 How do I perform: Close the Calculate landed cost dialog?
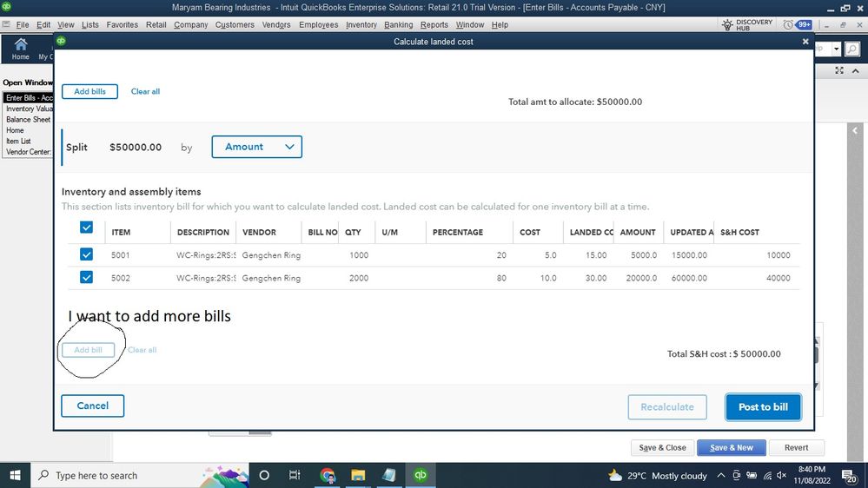[805, 42]
